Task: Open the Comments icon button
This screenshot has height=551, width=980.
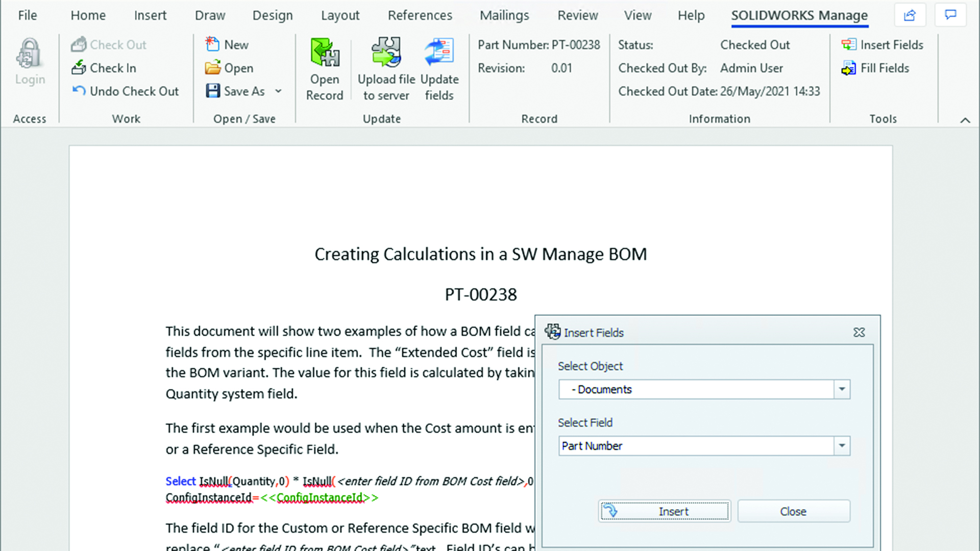Action: tap(950, 15)
